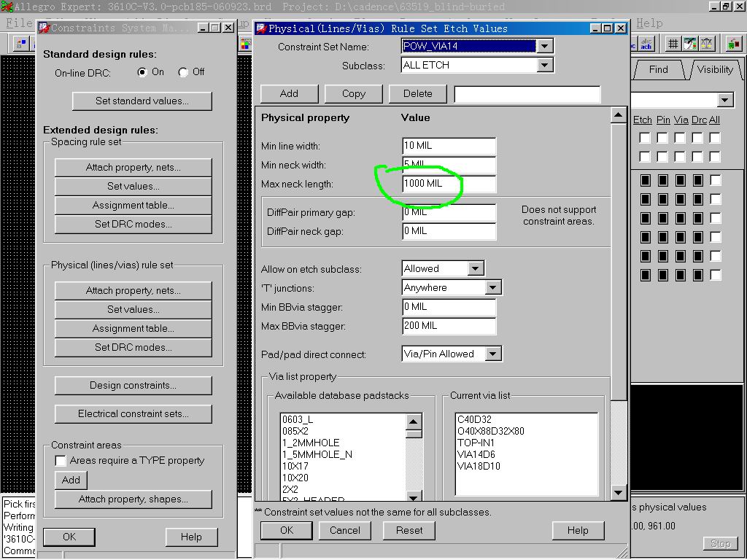
Task: Click Spacing rule set 'Attach property, nets...'
Action: [133, 167]
